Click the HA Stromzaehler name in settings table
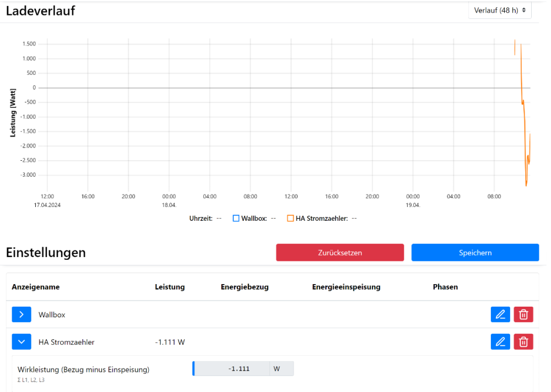Image resolution: width=551 pixels, height=392 pixels. coord(66,342)
